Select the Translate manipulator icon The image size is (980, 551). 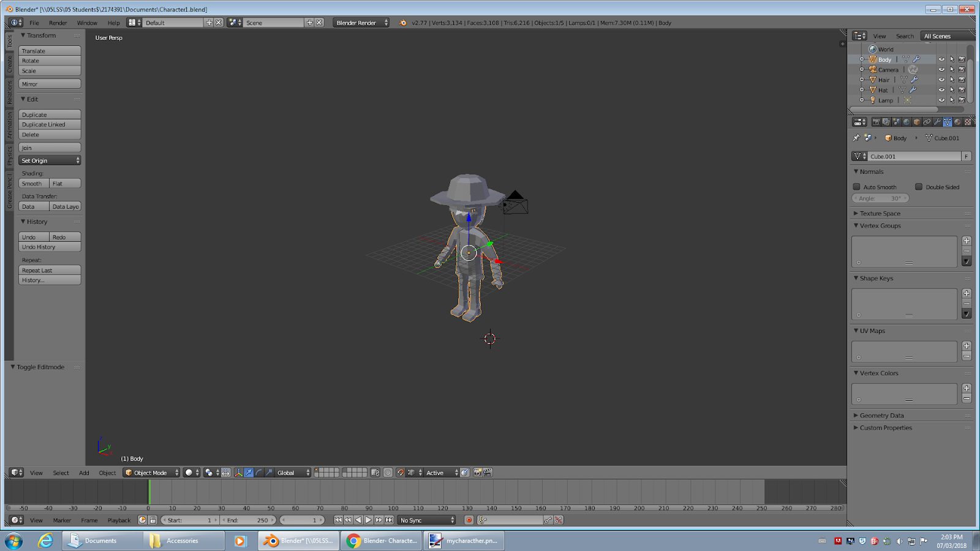pos(247,473)
